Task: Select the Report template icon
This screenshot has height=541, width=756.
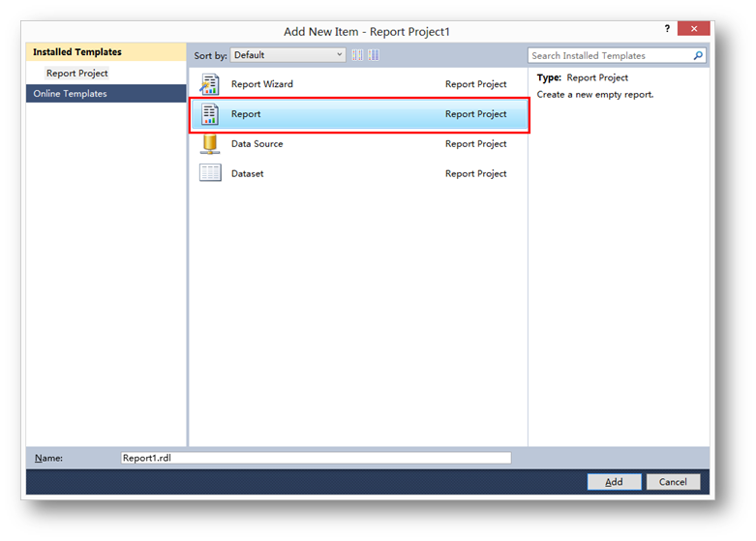Action: [210, 114]
